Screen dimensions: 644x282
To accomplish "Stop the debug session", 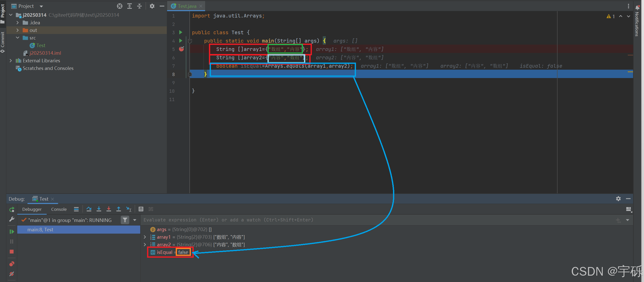I will [x=12, y=252].
